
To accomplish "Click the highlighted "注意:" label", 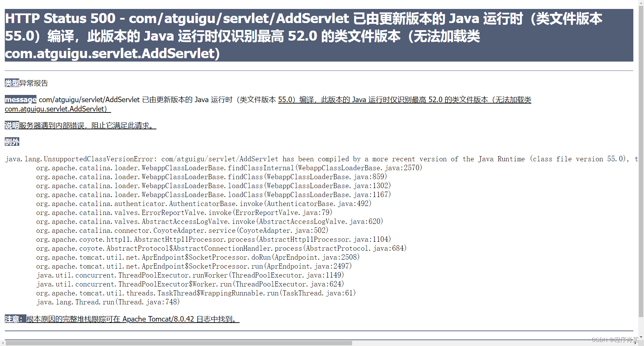I will [15, 319].
